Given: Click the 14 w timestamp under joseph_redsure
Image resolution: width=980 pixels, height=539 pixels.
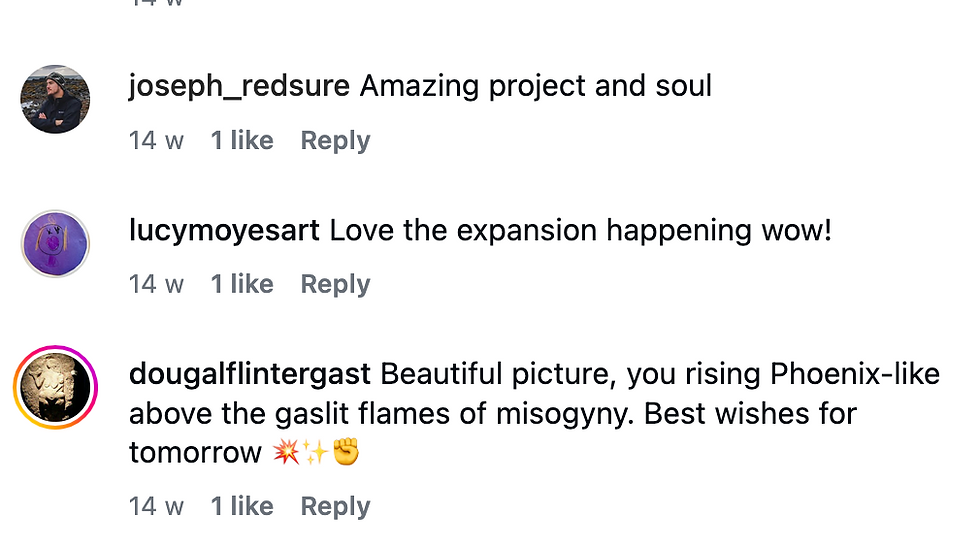Looking at the screenshot, I should coord(156,141).
